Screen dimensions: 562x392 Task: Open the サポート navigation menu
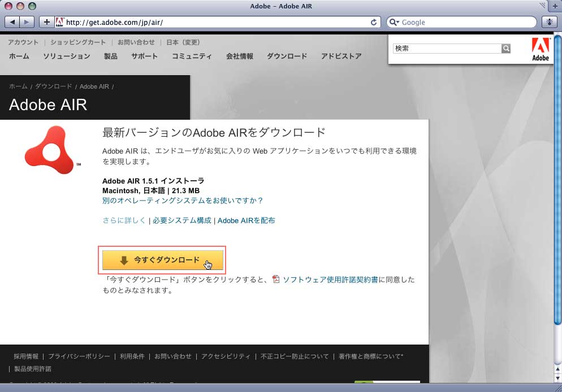pos(144,56)
